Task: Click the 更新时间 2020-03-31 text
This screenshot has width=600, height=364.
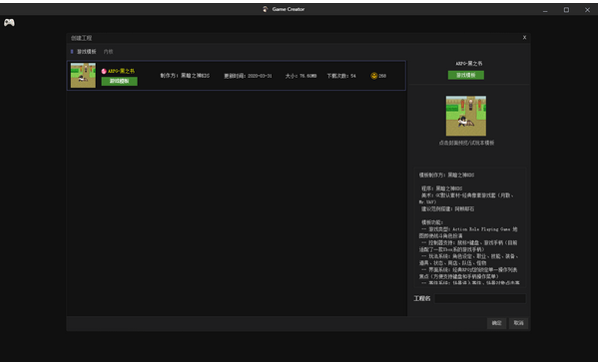Action: point(248,76)
